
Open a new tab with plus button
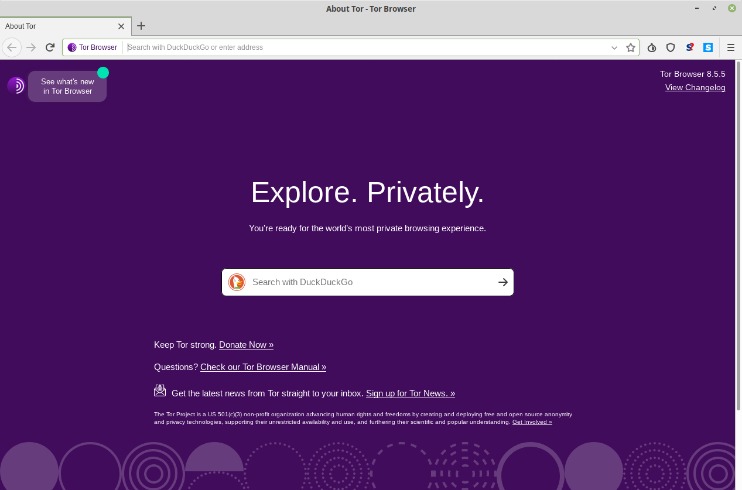click(141, 26)
